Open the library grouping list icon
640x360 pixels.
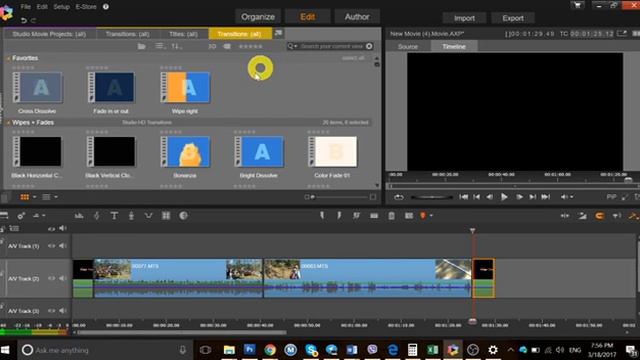(x=160, y=46)
